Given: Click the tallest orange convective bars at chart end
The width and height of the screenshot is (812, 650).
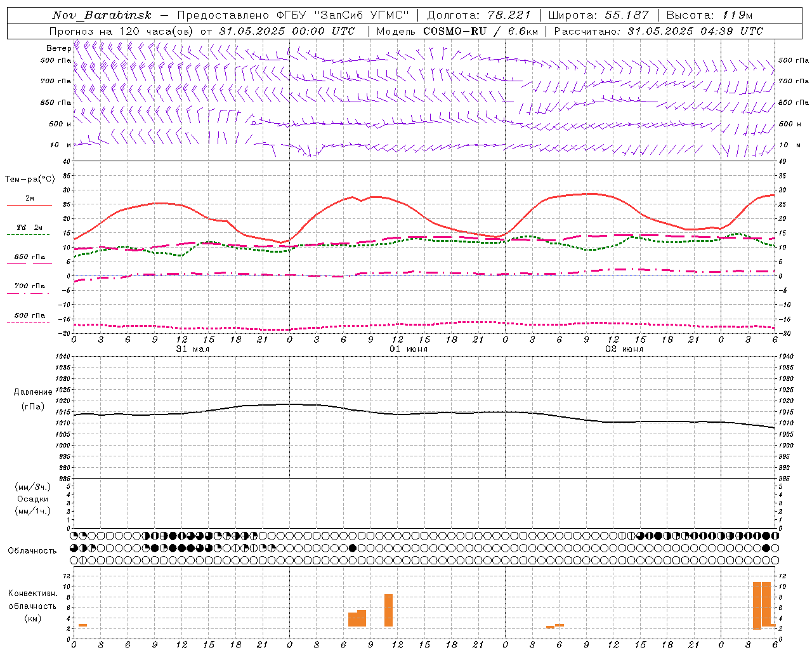Looking at the screenshot, I should pos(762,606).
